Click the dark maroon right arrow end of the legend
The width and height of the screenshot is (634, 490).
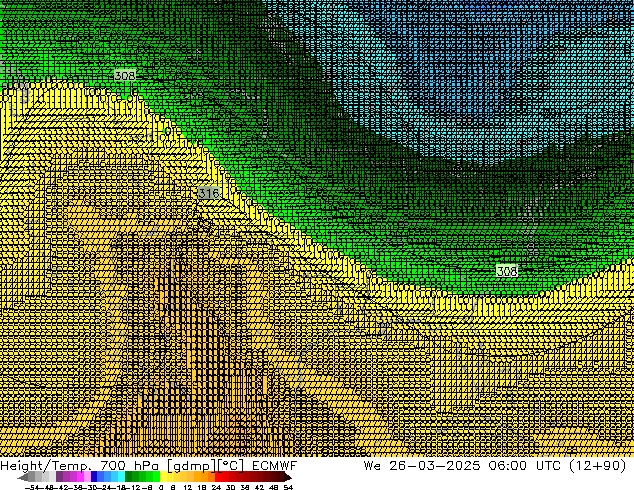[288, 478]
